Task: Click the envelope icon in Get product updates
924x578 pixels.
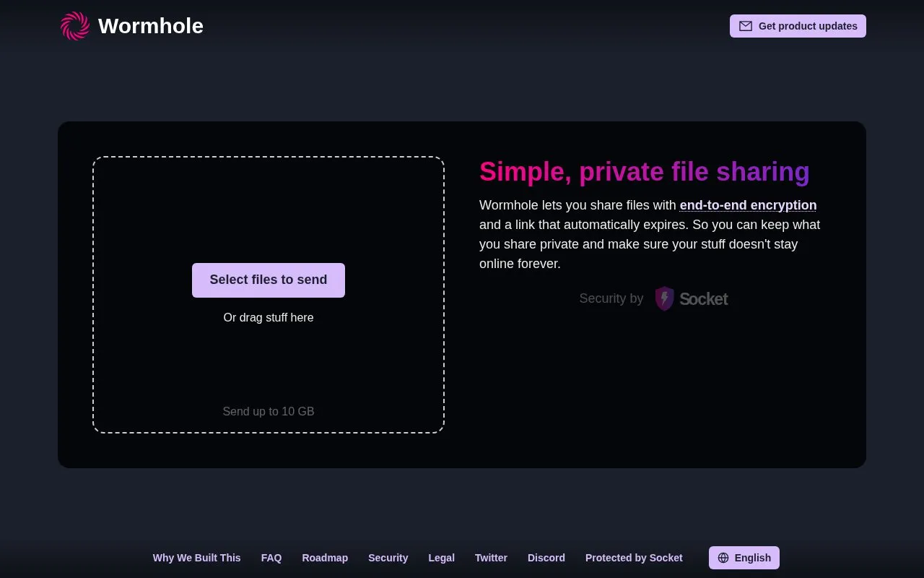Action: click(x=746, y=26)
